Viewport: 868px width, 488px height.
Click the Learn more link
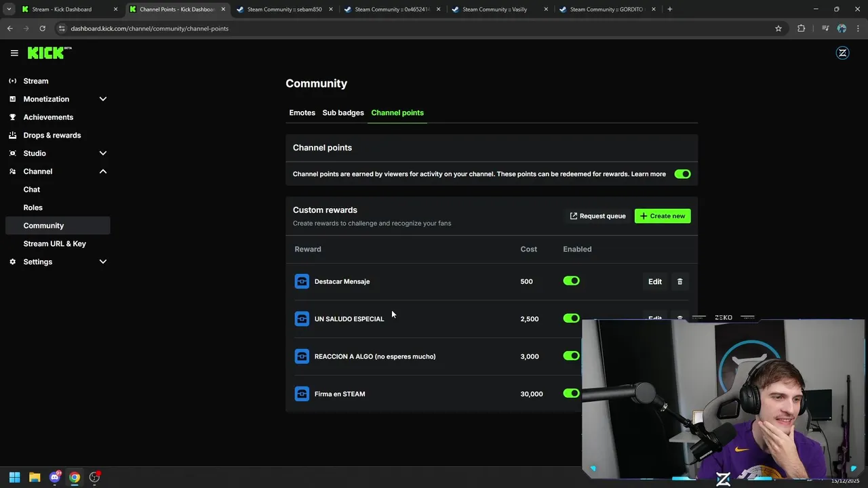[x=648, y=174]
